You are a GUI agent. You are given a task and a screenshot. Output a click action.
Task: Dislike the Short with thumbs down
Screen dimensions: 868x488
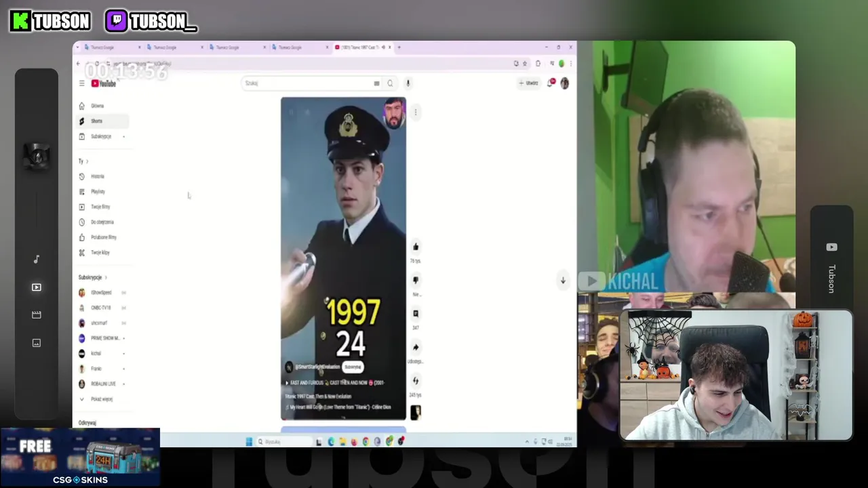(x=416, y=280)
